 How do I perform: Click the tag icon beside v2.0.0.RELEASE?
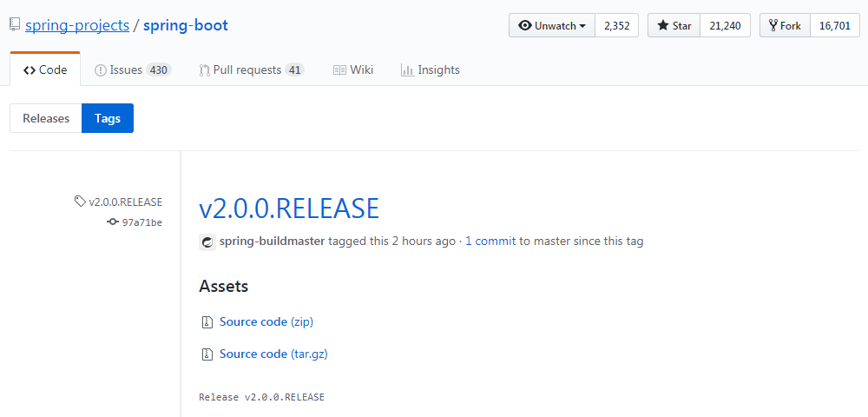81,202
